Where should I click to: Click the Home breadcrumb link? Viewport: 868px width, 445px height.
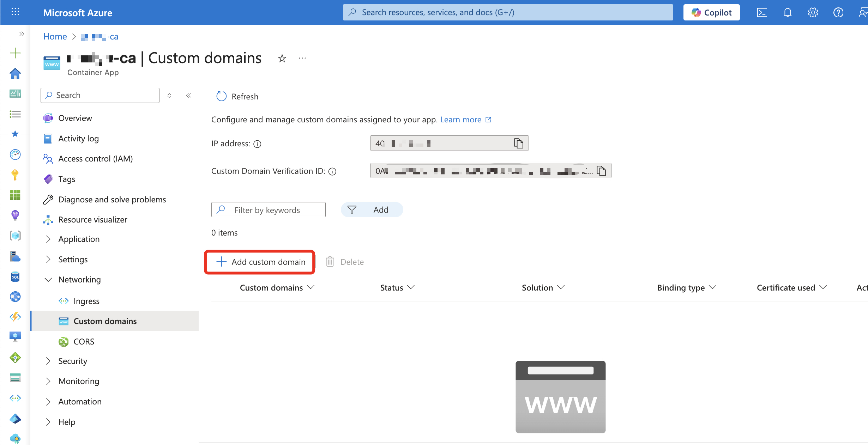pos(55,37)
